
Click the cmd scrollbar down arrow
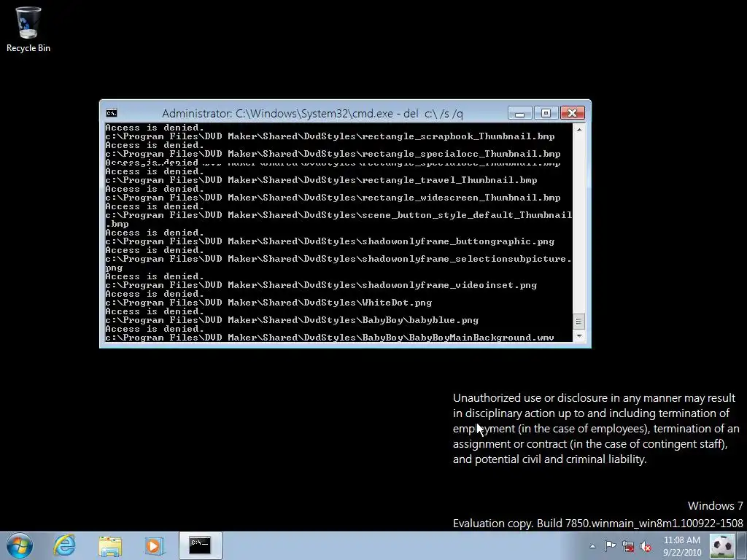coord(578,335)
